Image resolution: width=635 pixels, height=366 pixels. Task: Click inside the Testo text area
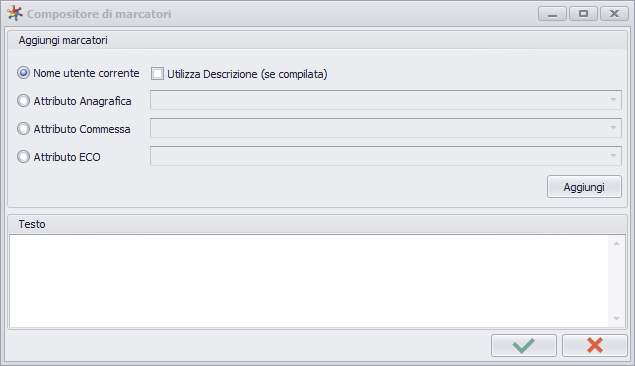tap(309, 281)
